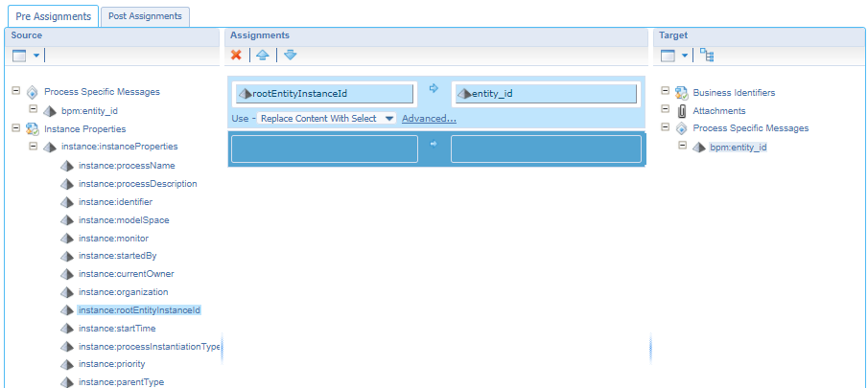Click the instance:instanceProperties pyramid icon
868x388 pixels.
click(50, 147)
